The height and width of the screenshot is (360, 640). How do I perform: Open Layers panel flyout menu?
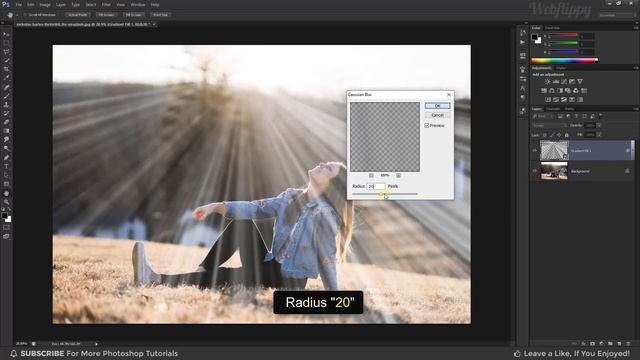click(636, 109)
